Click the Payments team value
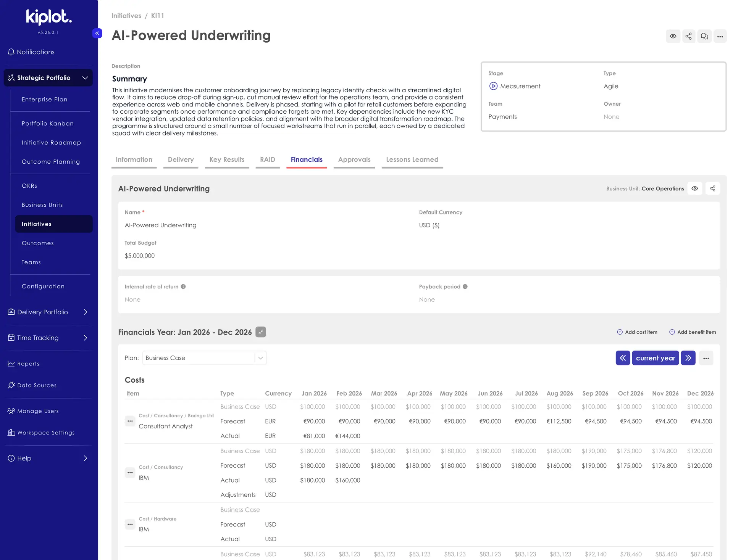 point(502,117)
